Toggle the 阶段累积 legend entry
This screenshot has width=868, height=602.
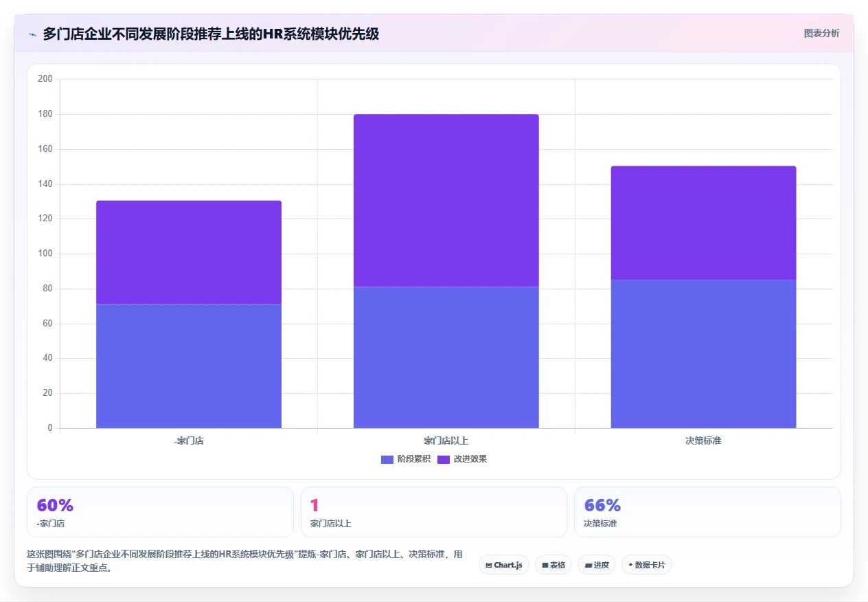pos(405,459)
